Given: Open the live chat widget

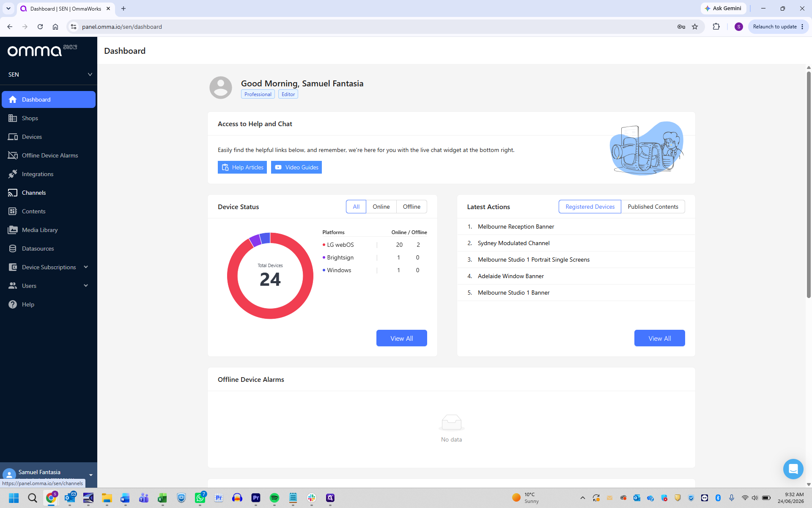Looking at the screenshot, I should coord(793,469).
